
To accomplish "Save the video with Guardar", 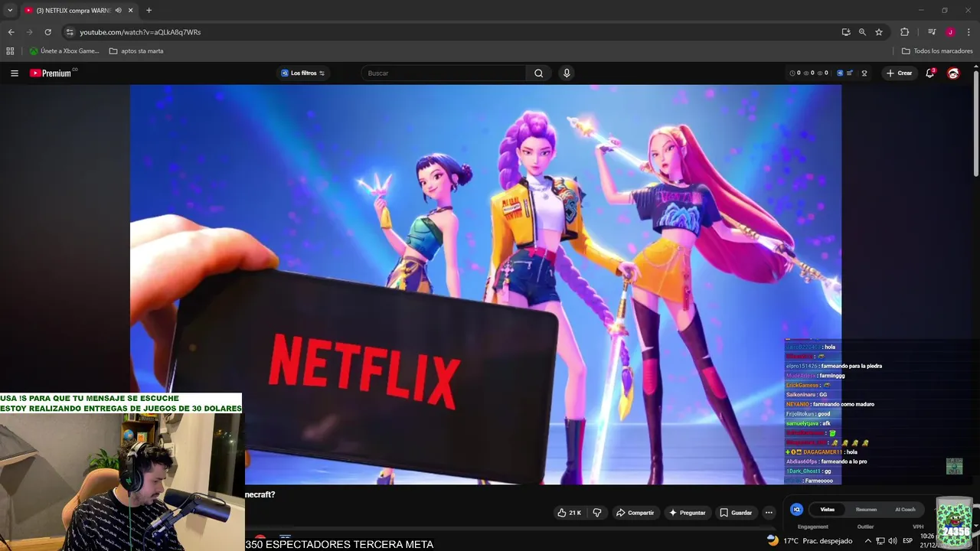I will (x=735, y=513).
